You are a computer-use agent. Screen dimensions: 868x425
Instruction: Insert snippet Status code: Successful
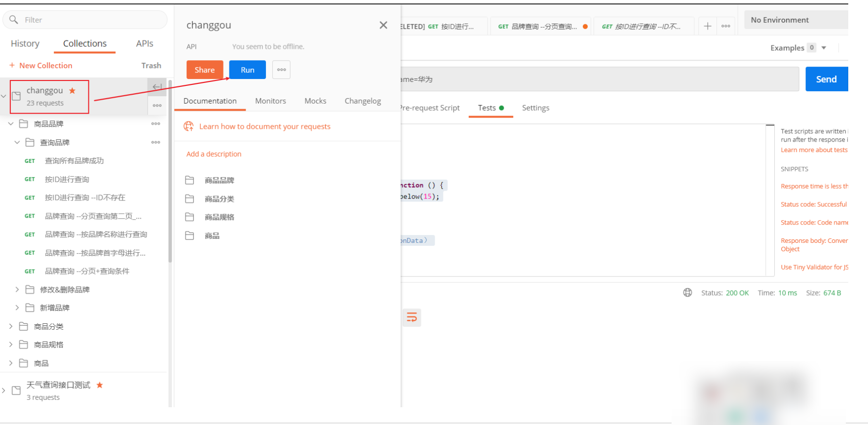tap(814, 204)
